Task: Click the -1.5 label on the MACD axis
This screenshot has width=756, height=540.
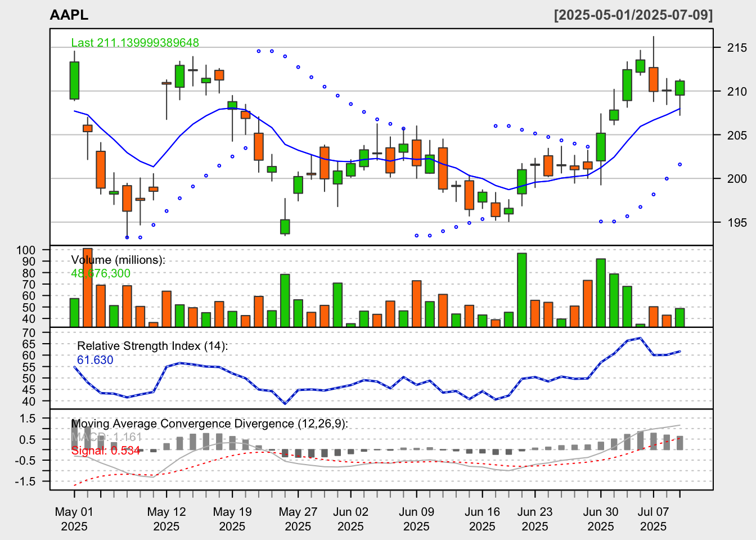Action: click(25, 481)
